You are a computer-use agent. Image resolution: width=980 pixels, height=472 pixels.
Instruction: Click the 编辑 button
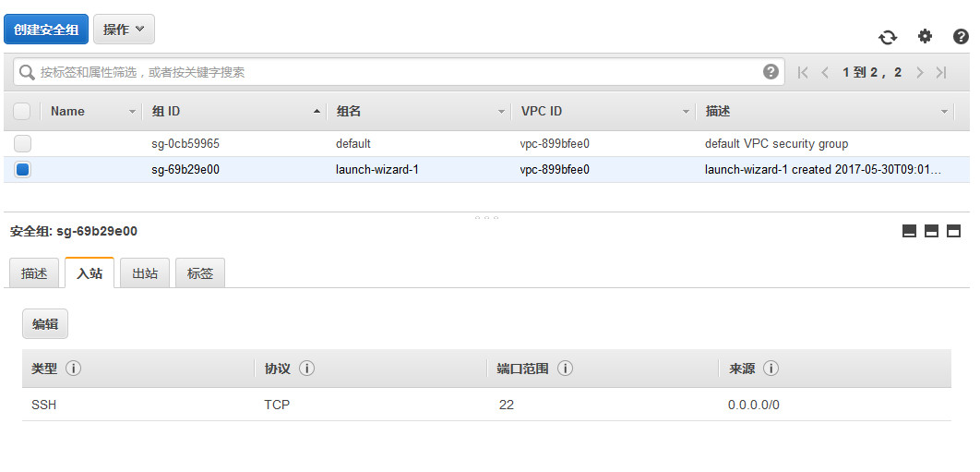click(45, 324)
